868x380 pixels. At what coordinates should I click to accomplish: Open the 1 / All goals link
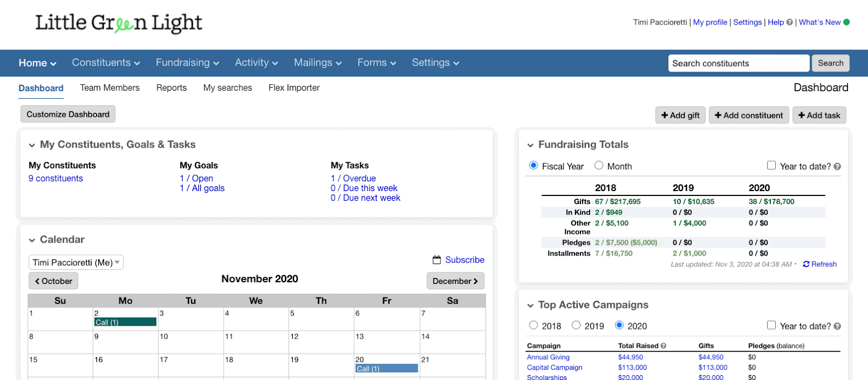[202, 188]
